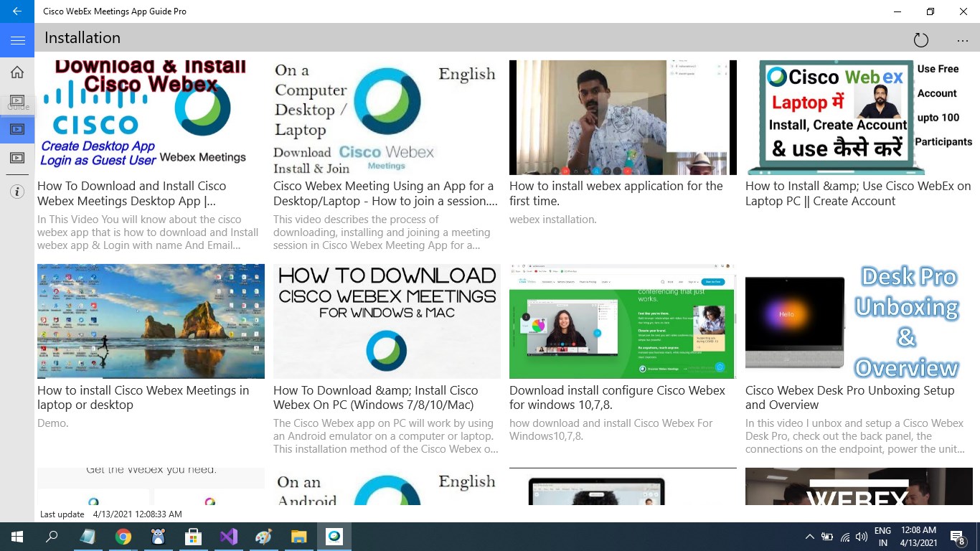The width and height of the screenshot is (980, 551).
Task: Open 'How to install webex application for the first time'
Action: click(616, 194)
